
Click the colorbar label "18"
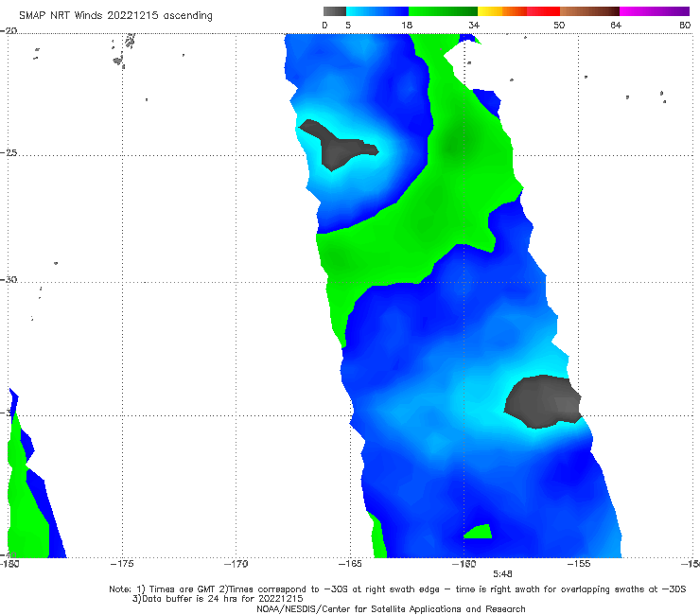[407, 26]
